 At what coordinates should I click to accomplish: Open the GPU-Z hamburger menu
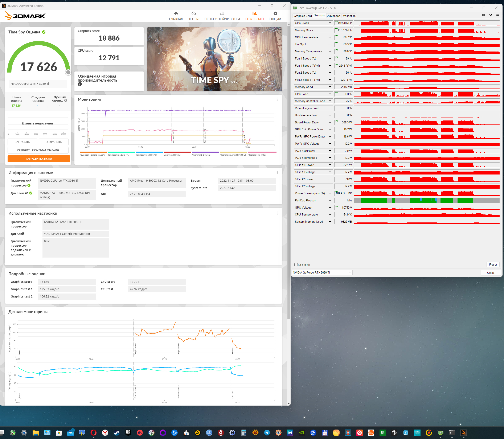(x=498, y=15)
